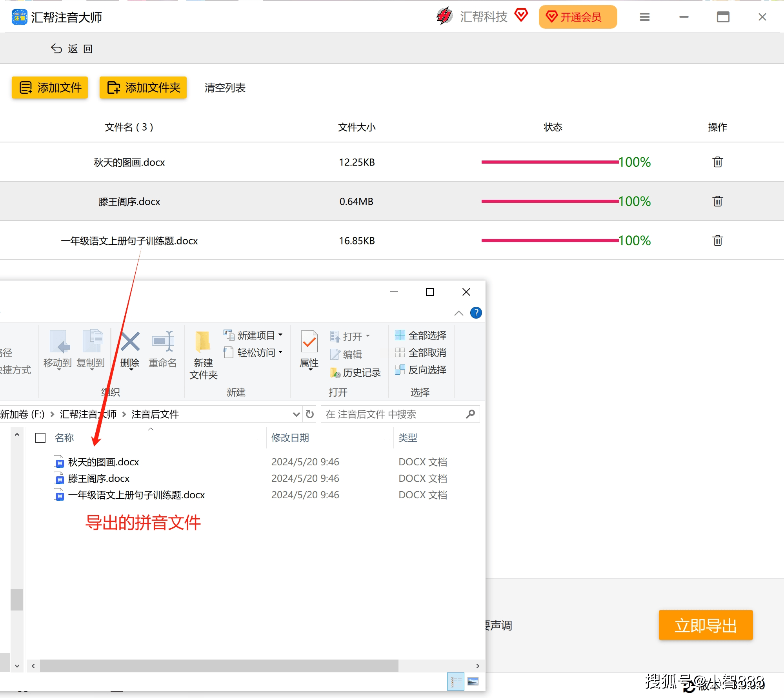Expand the 轻松访问 dropdown arrow
Image resolution: width=784 pixels, height=698 pixels.
click(x=280, y=352)
